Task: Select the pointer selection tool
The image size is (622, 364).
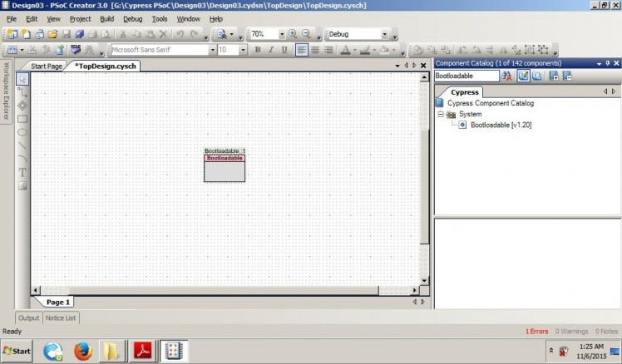Action: tap(22, 79)
